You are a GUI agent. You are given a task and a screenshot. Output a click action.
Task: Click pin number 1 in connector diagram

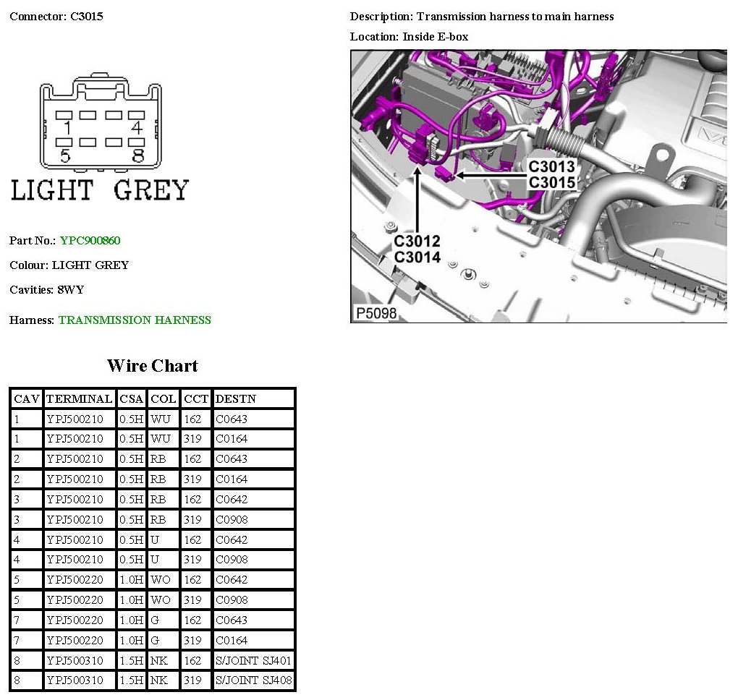pos(67,129)
